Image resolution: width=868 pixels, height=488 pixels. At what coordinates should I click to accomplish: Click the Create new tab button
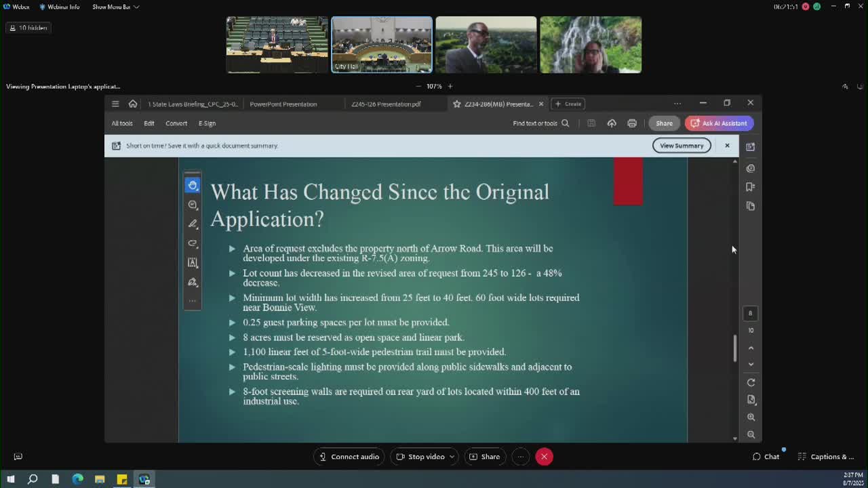(x=568, y=104)
